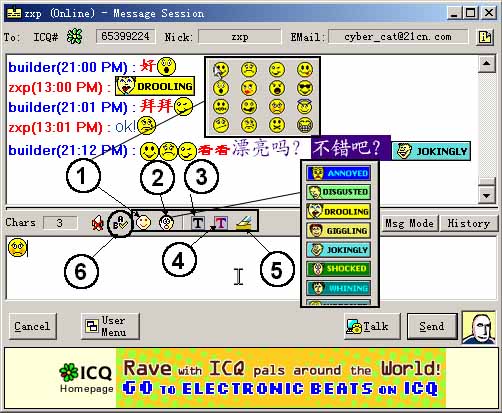Select winking face in the emoticon palette
Image resolution: width=502 pixels, height=413 pixels.
tap(277, 70)
